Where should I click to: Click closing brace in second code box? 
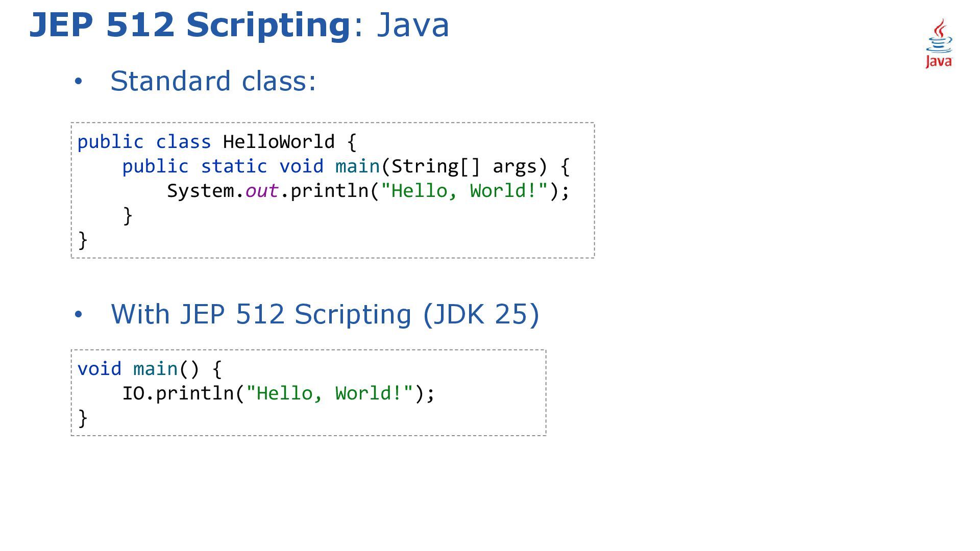(x=83, y=418)
